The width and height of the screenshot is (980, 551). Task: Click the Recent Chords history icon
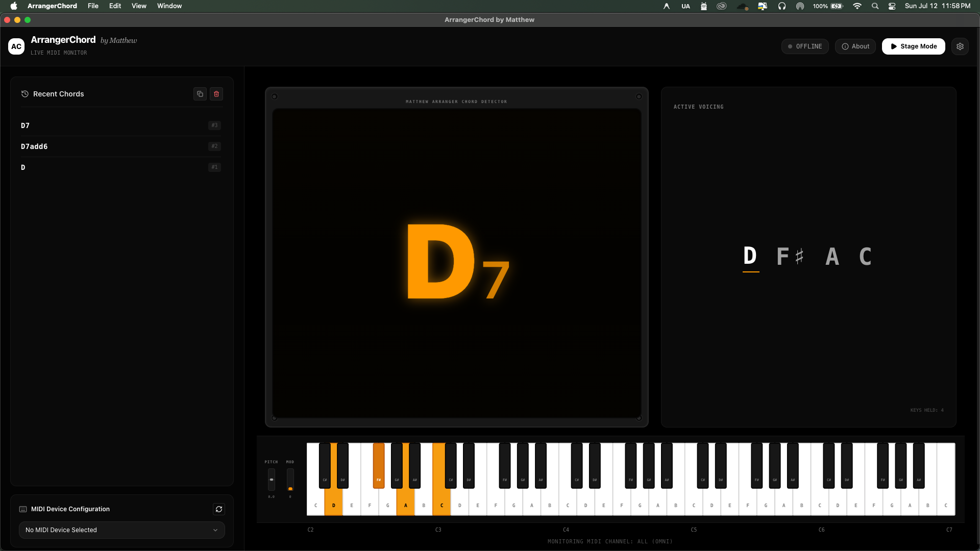24,94
